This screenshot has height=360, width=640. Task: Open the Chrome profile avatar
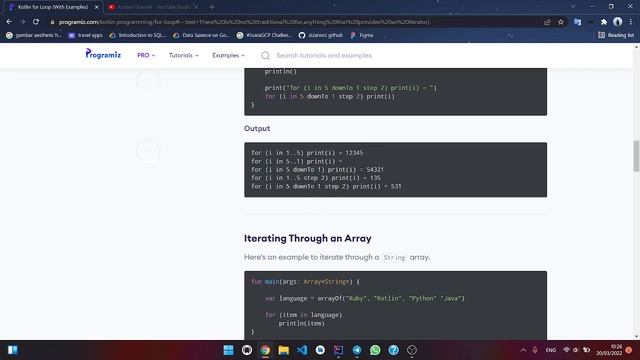[x=618, y=22]
